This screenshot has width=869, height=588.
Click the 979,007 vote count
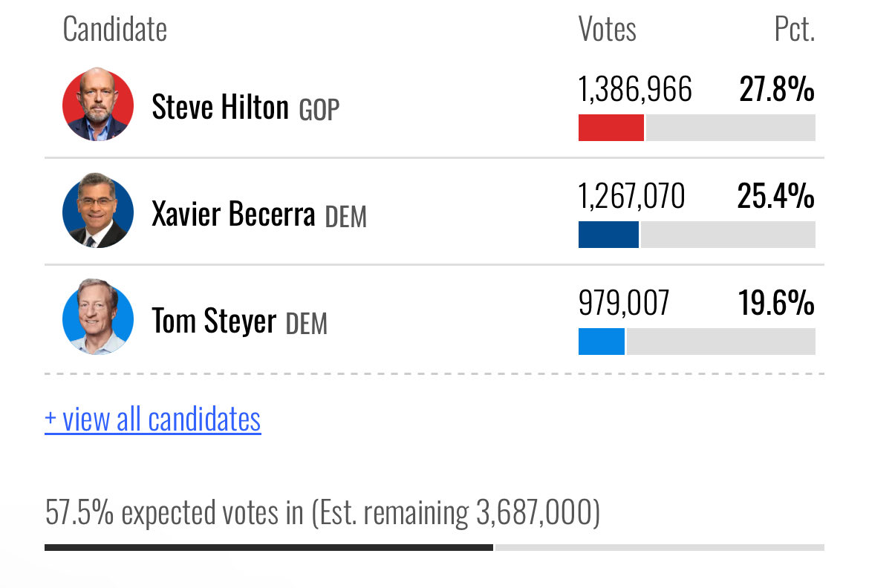(624, 303)
